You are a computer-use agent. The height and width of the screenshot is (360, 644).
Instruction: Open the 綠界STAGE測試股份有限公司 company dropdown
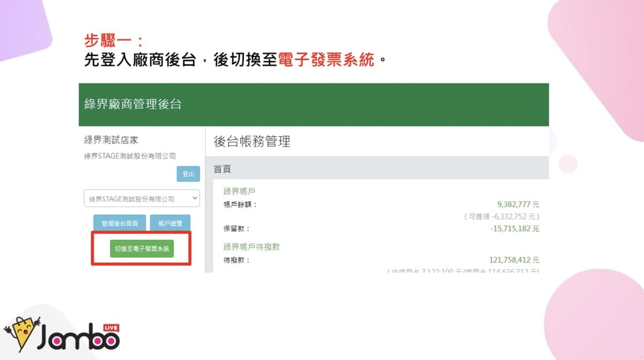click(142, 199)
